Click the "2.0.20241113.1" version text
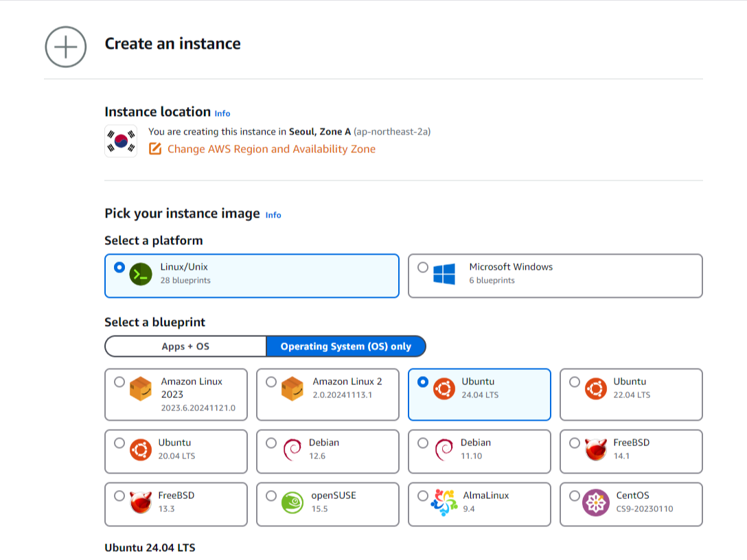The height and width of the screenshot is (560, 747). pyautogui.click(x=343, y=395)
